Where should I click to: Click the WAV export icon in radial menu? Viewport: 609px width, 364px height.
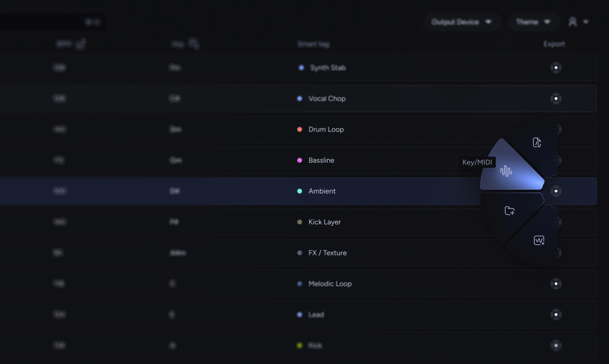[539, 240]
